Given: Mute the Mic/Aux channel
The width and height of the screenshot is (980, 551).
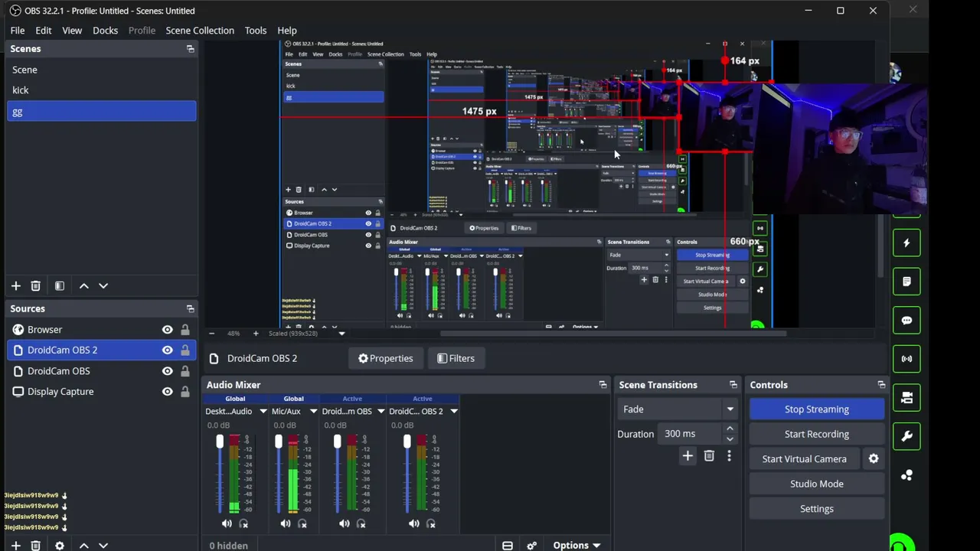Looking at the screenshot, I should coord(286,523).
